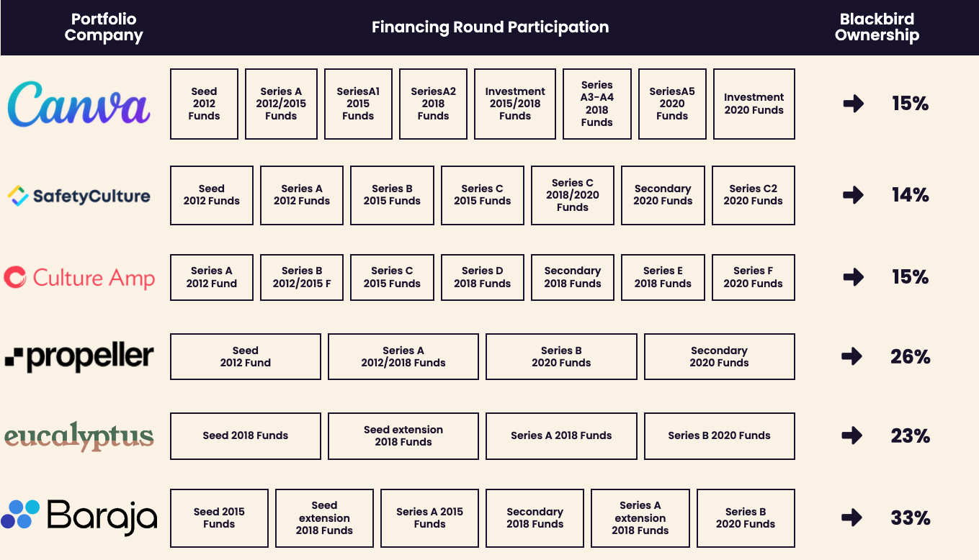
Task: Click SafetyCulture's Series C2 2020 Funds box
Action: 753,195
